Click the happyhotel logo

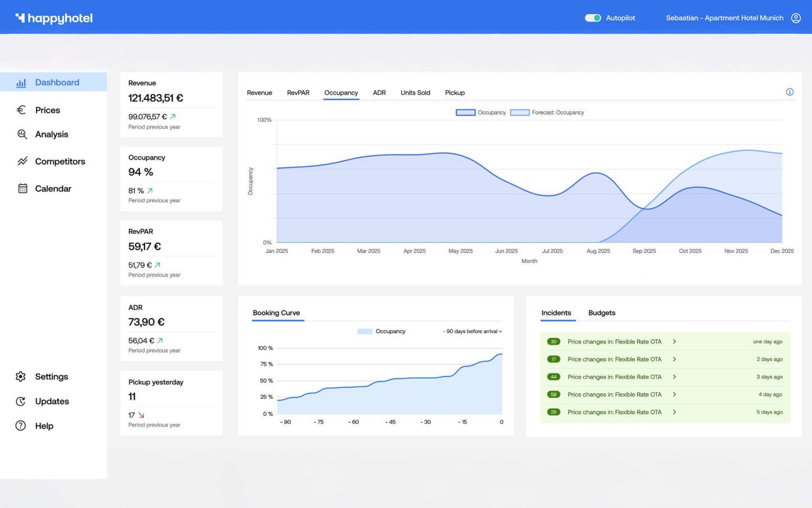click(x=54, y=18)
